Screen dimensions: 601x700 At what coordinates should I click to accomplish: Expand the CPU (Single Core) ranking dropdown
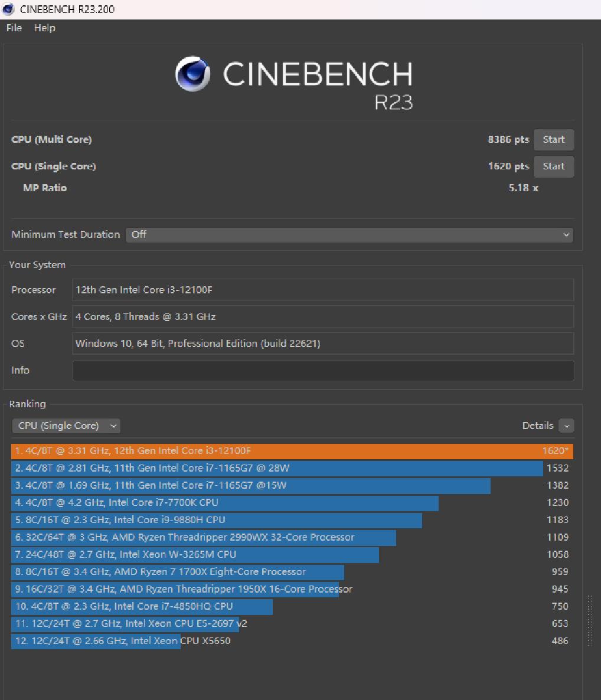pyautogui.click(x=66, y=426)
